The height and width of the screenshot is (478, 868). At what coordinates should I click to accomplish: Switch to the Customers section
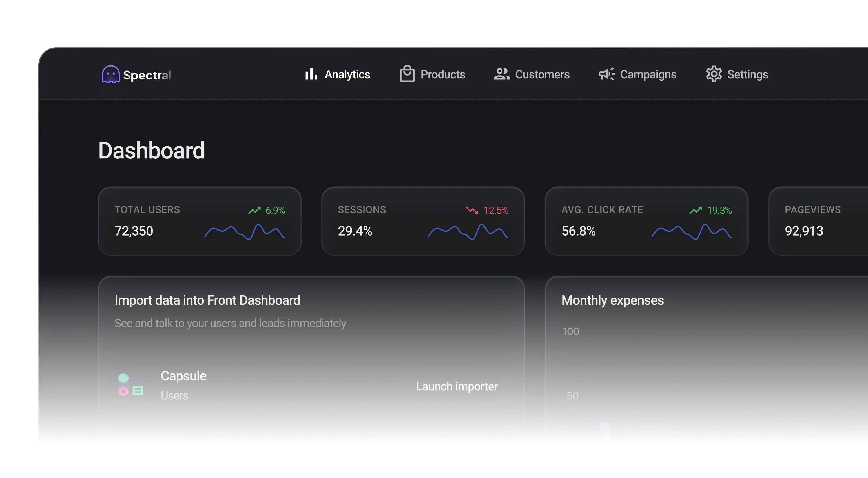tap(542, 74)
